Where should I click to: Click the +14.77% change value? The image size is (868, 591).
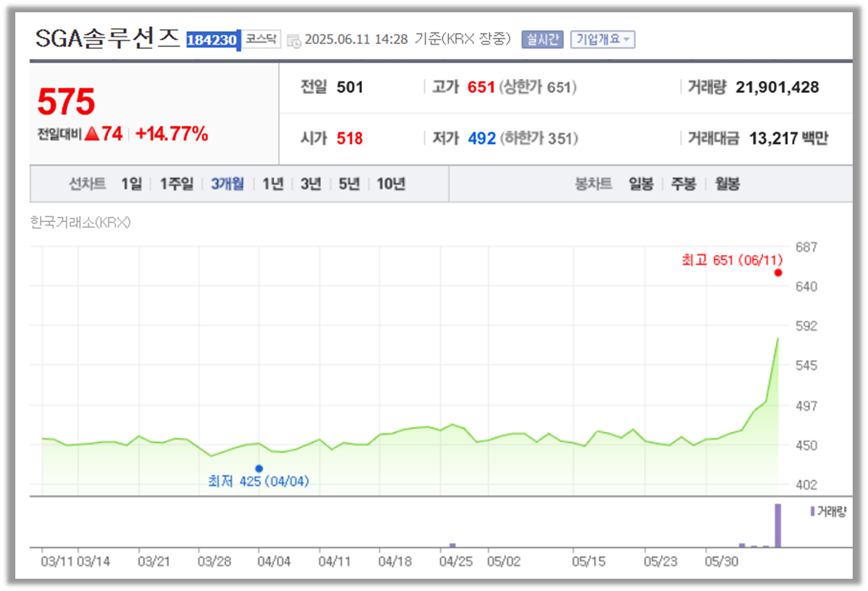click(172, 134)
